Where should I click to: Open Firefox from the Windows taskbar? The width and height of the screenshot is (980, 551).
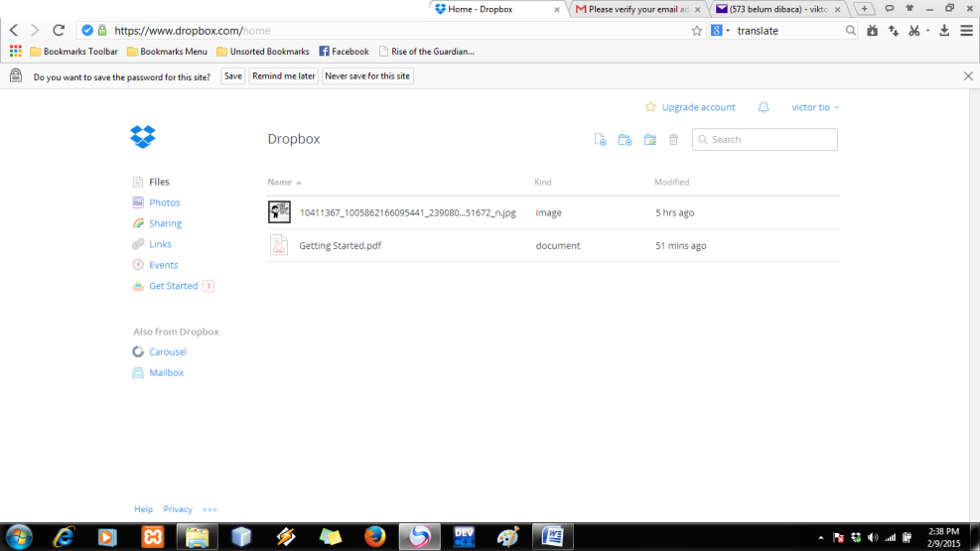point(374,536)
